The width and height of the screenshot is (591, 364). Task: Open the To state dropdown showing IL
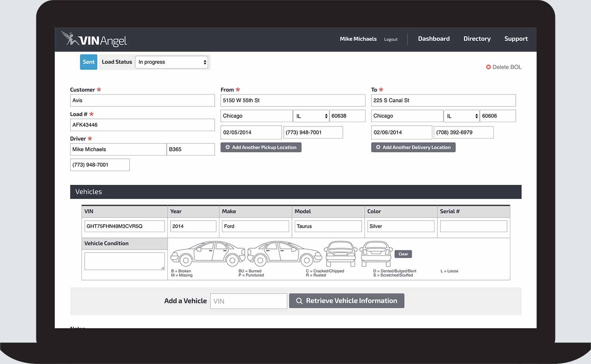tap(461, 115)
